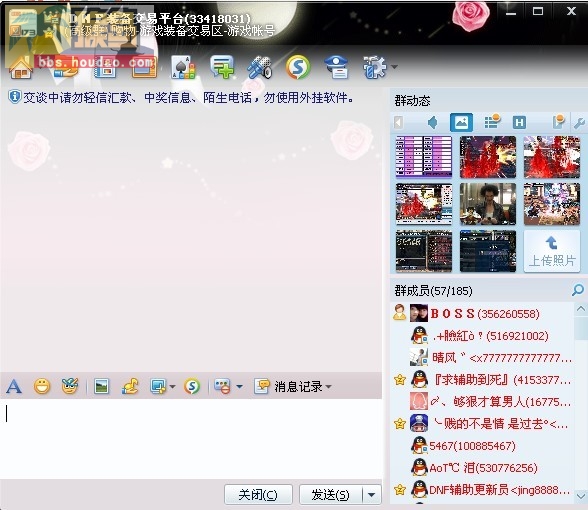Send a picture using image icon
This screenshot has width=588, height=510.
(101, 386)
